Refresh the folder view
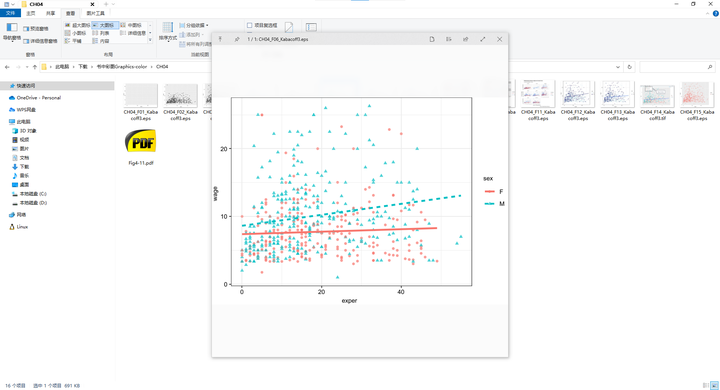720x390 pixels. click(630, 67)
